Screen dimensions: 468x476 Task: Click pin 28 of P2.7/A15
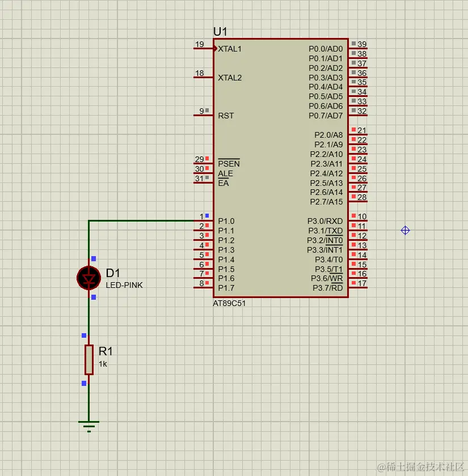pyautogui.click(x=358, y=202)
